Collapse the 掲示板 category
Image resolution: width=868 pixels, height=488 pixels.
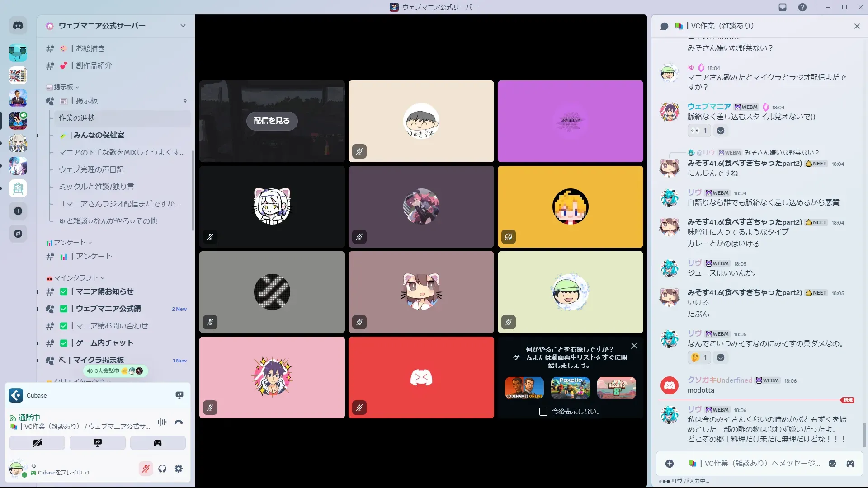pyautogui.click(x=63, y=87)
